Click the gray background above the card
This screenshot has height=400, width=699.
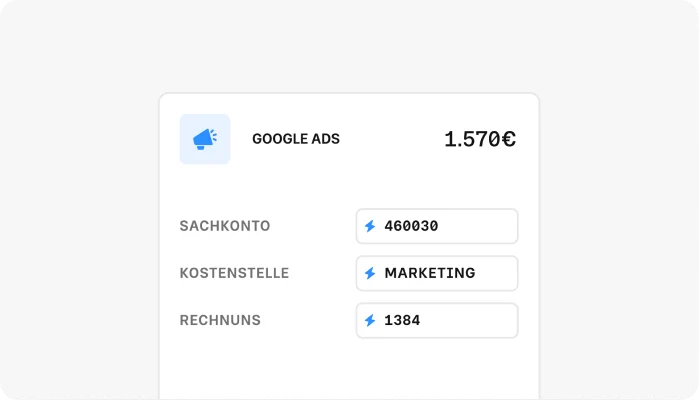[349, 45]
